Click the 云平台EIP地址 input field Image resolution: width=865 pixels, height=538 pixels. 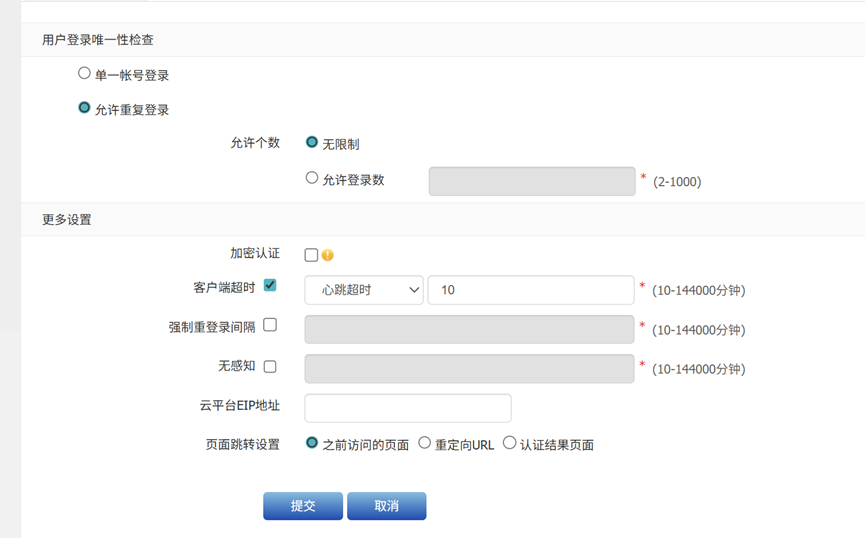coord(408,408)
